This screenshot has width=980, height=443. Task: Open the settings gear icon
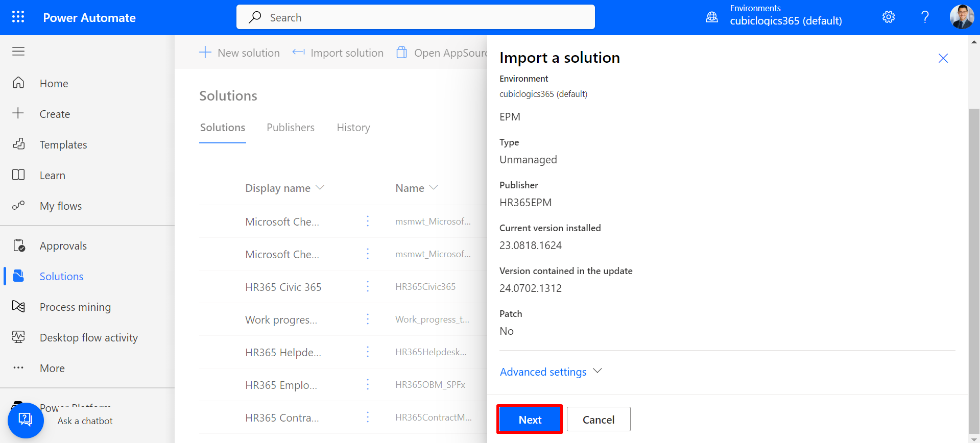[889, 17]
